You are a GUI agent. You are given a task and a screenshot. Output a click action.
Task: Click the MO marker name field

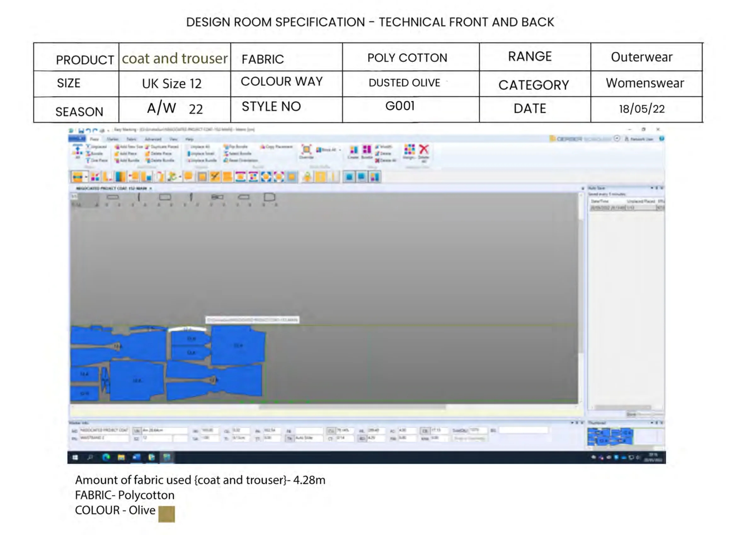(104, 431)
